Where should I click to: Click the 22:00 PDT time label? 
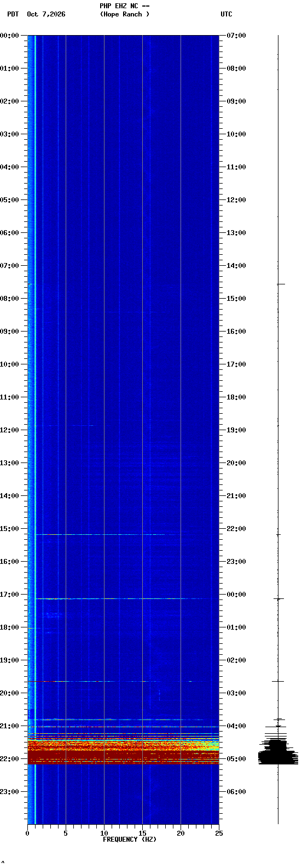point(9,759)
